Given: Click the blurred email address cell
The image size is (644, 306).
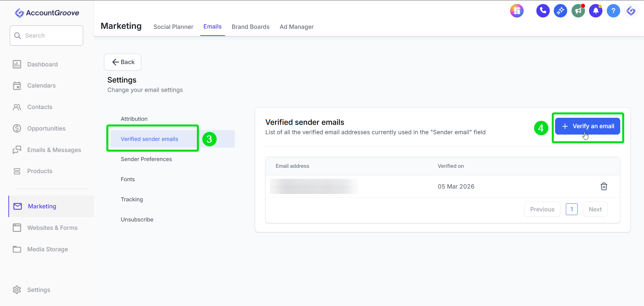Looking at the screenshot, I should point(314,187).
